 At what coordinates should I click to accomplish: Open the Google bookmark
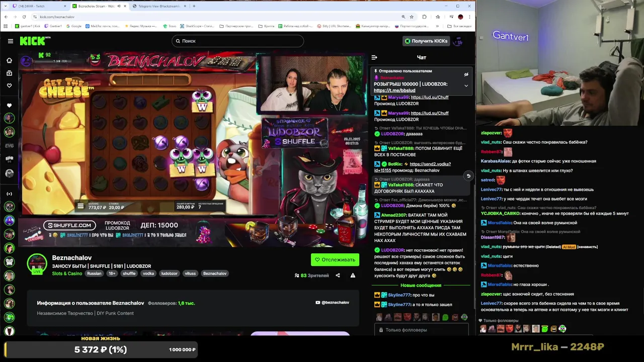coord(73,26)
